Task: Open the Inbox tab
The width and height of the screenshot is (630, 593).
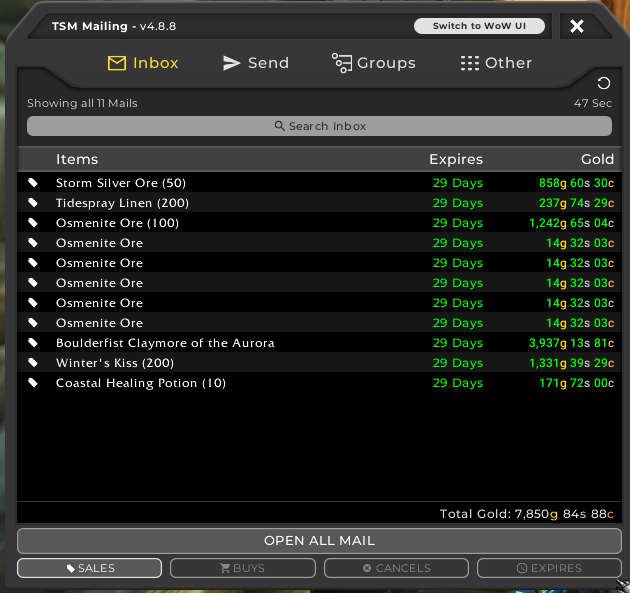Action: [x=143, y=63]
